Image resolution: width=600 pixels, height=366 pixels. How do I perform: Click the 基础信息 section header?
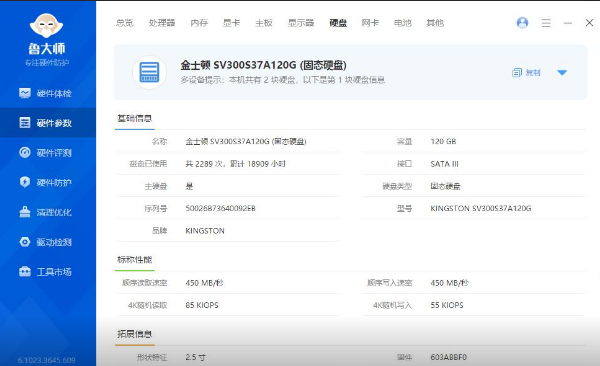pos(134,118)
